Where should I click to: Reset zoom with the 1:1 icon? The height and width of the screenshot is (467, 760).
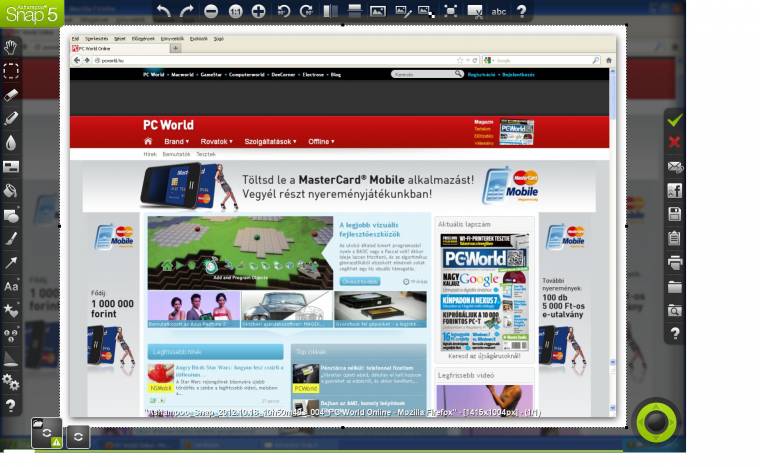[x=235, y=11]
